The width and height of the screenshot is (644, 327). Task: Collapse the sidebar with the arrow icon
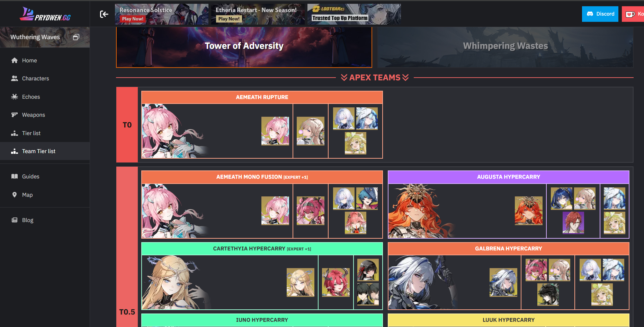(104, 14)
